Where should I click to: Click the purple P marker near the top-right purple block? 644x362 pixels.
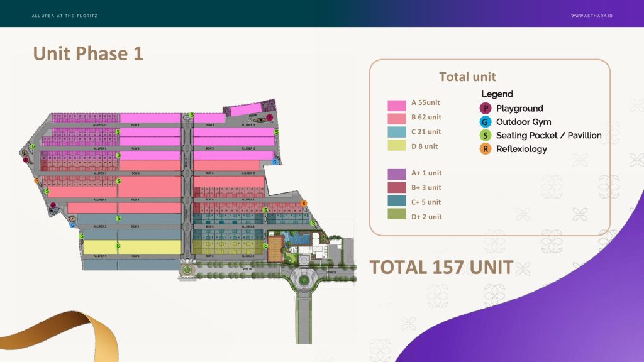(x=270, y=117)
